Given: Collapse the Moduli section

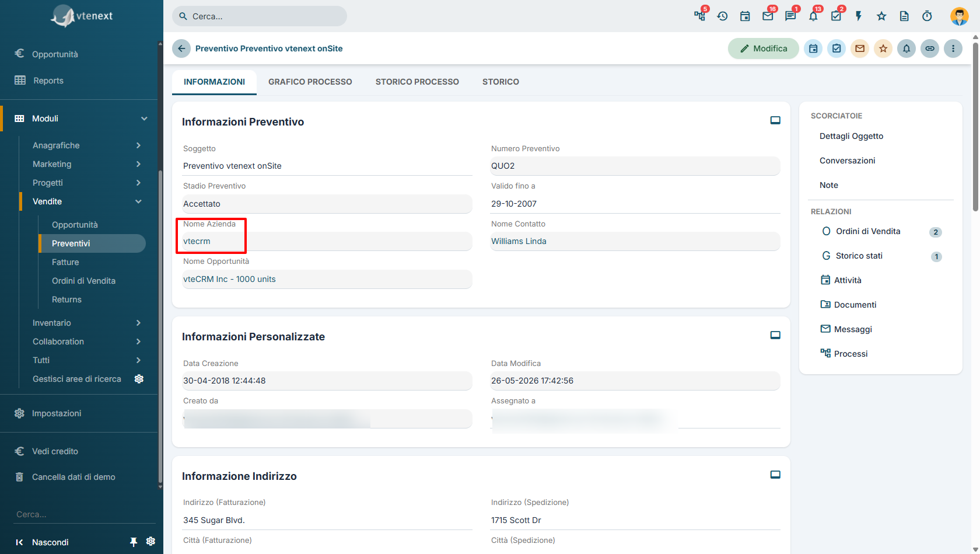Looking at the screenshot, I should [144, 119].
